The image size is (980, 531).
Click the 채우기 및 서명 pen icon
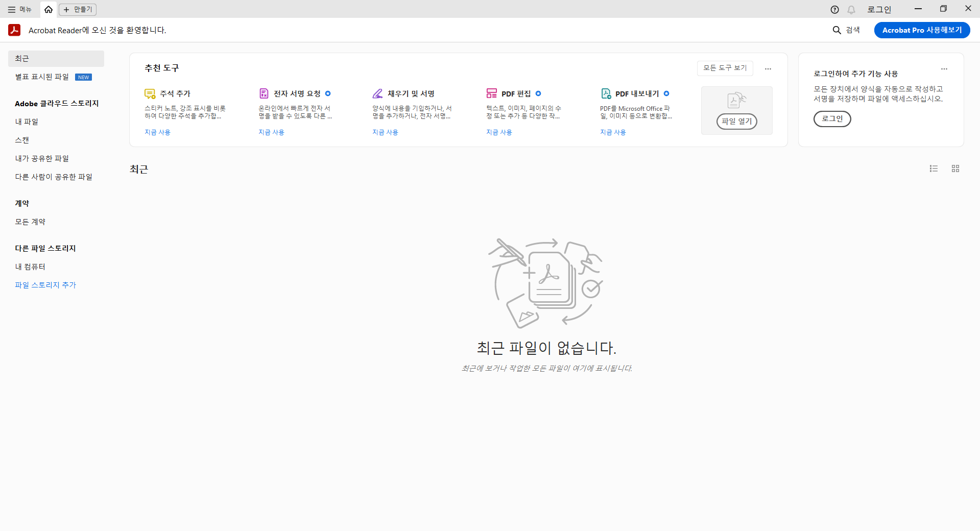(x=377, y=93)
